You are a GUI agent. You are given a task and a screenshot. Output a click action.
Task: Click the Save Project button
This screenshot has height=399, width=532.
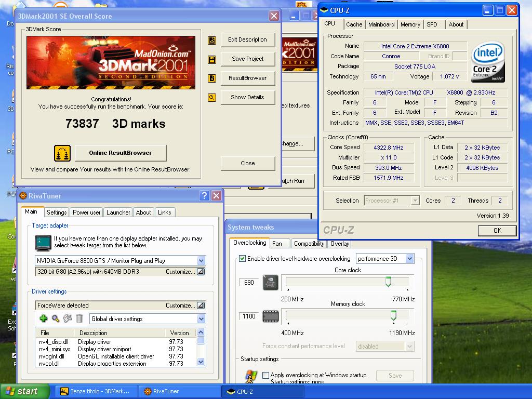[248, 59]
